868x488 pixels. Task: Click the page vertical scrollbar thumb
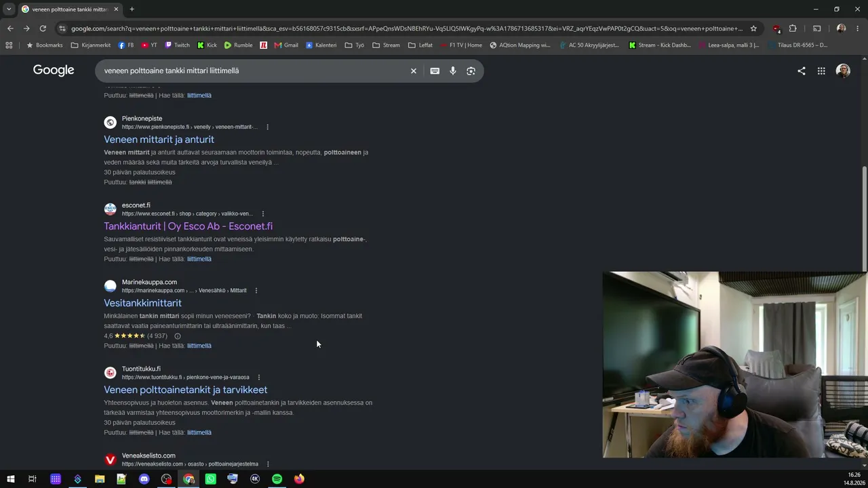pos(864,218)
